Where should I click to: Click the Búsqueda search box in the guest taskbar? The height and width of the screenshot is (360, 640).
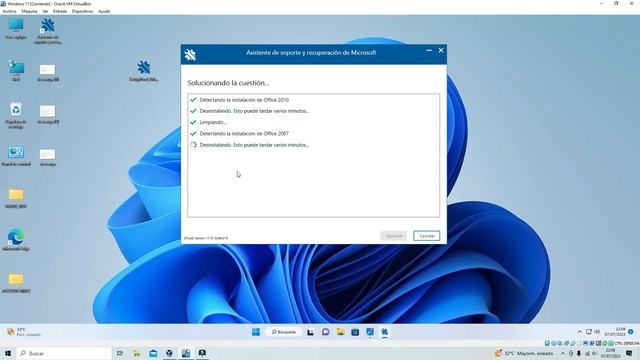click(x=284, y=332)
